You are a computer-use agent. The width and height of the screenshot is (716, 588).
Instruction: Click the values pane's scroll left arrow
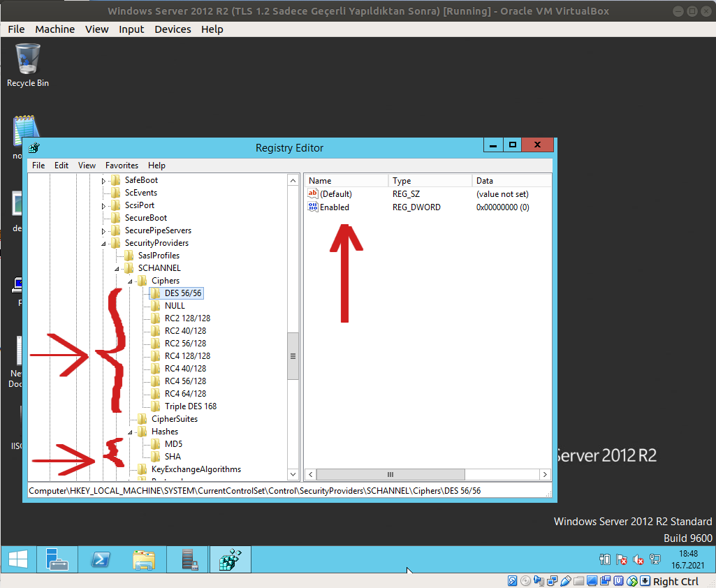[x=311, y=475]
